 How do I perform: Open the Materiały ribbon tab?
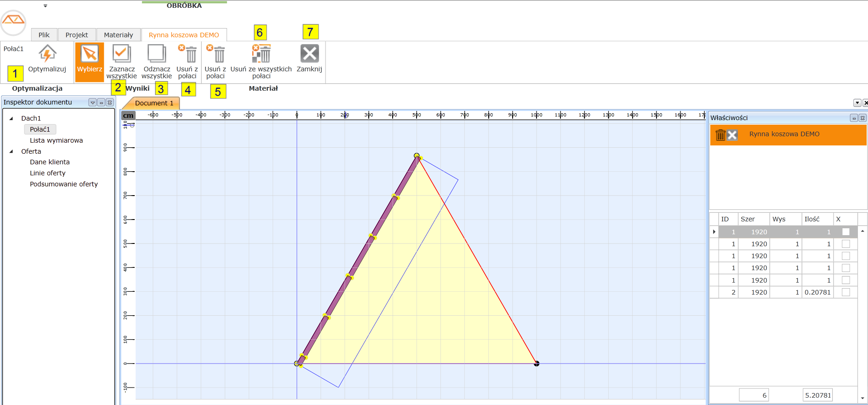(x=118, y=35)
